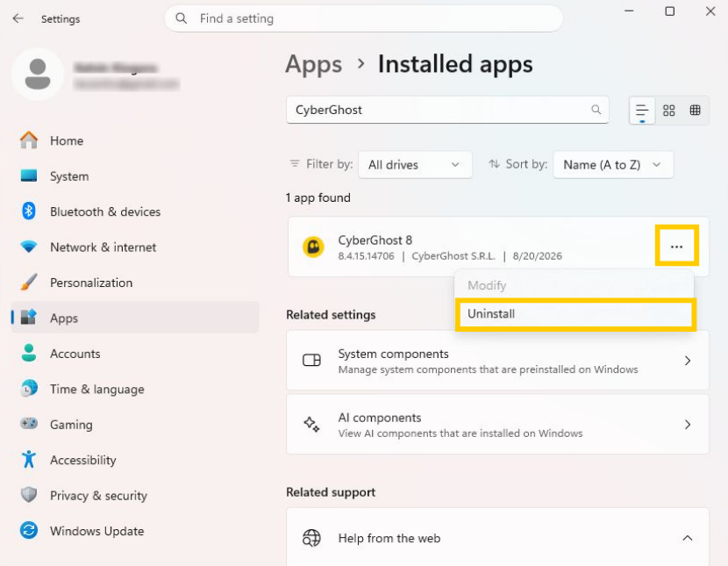
Task: Click the Time & language globe-clock icon
Action: [29, 388]
